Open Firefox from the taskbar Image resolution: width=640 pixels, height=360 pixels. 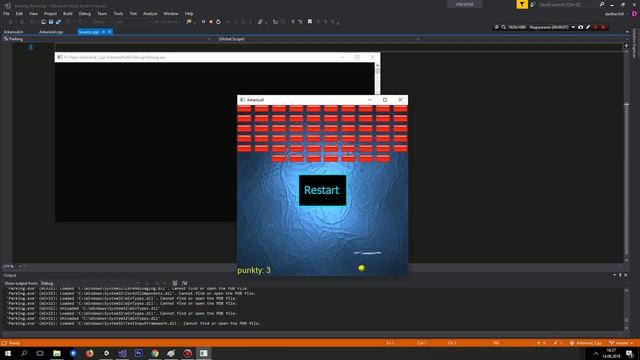89,353
